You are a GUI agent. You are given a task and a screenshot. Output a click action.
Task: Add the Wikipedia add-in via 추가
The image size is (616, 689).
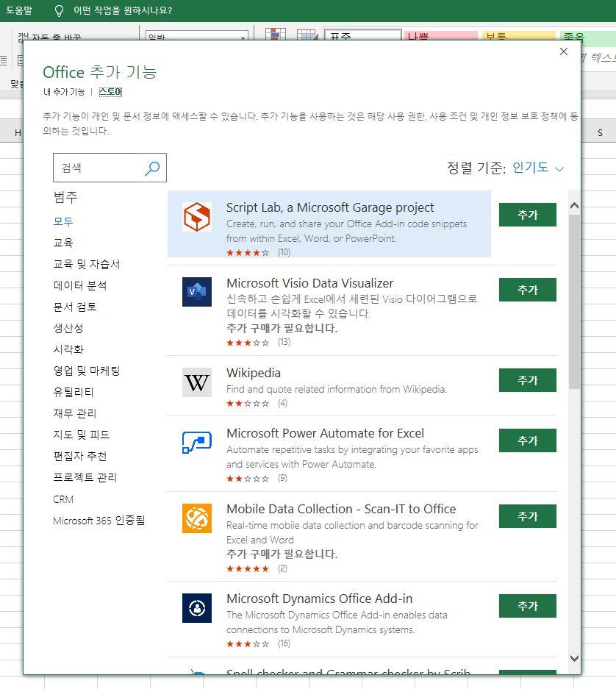click(x=528, y=380)
